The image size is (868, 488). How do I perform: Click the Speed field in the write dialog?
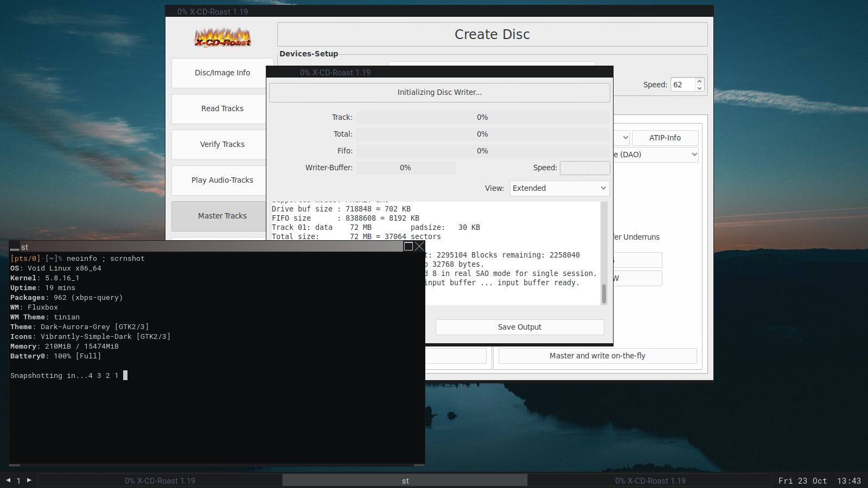pos(585,168)
